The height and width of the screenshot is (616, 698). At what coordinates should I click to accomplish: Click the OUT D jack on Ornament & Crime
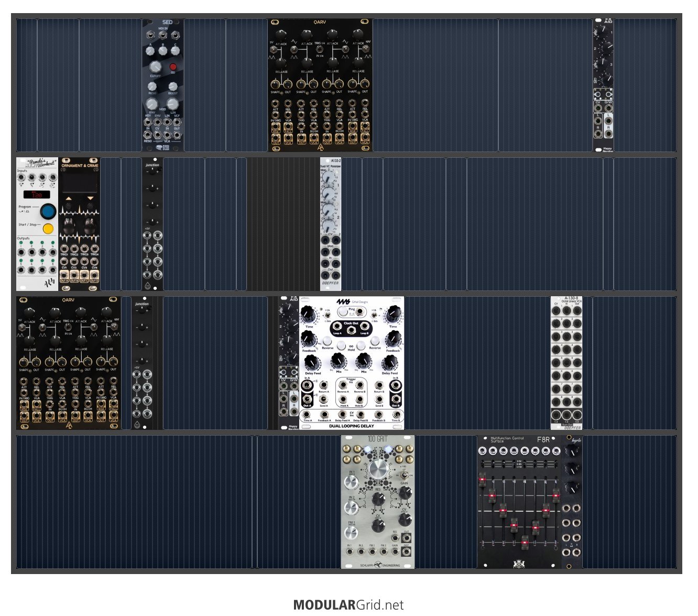coord(95,275)
